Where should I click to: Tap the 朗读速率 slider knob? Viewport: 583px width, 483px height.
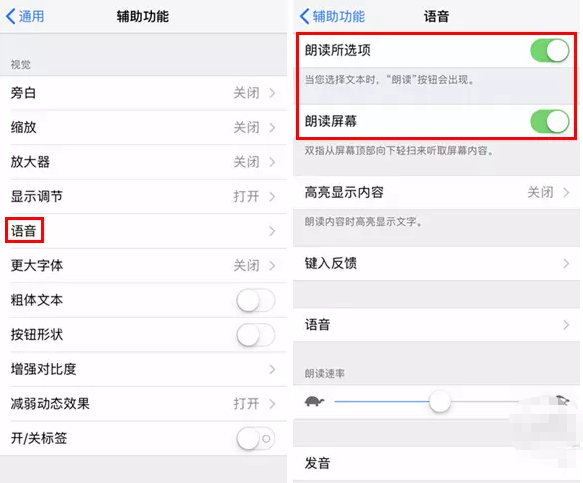(439, 402)
